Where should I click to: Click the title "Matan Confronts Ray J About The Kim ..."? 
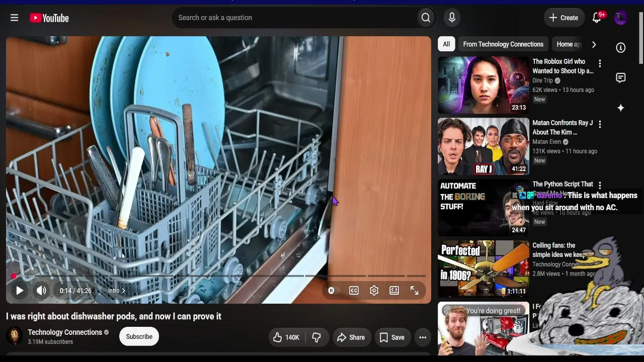point(562,128)
